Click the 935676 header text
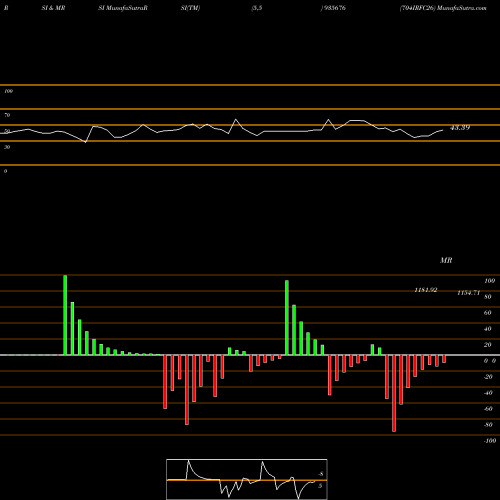Viewport: 500px width, 500px height. pos(334,8)
